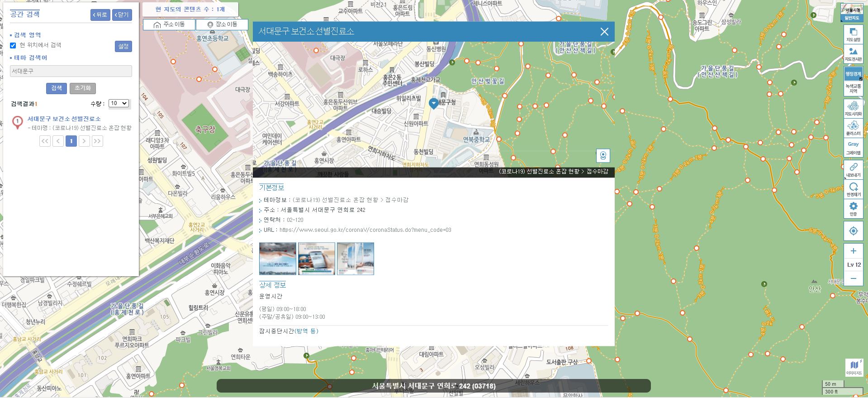The image size is (868, 398).
Task: Toggle the 녹색교통 지역 layer
Action: 853,88
